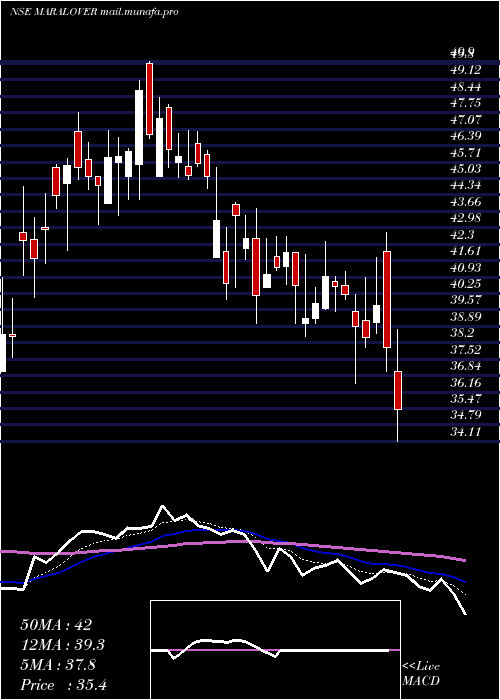Click the 12MA : 39.3 readout
Screen dimensions: 500x700
click(63, 645)
